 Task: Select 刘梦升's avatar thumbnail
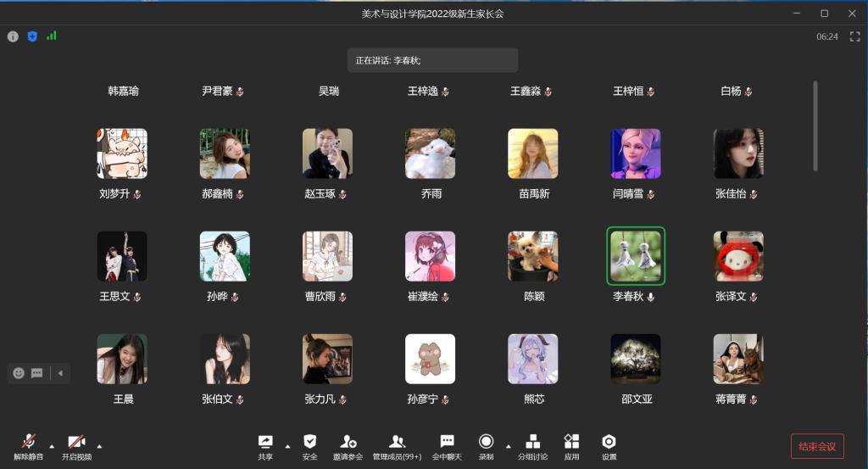122,154
